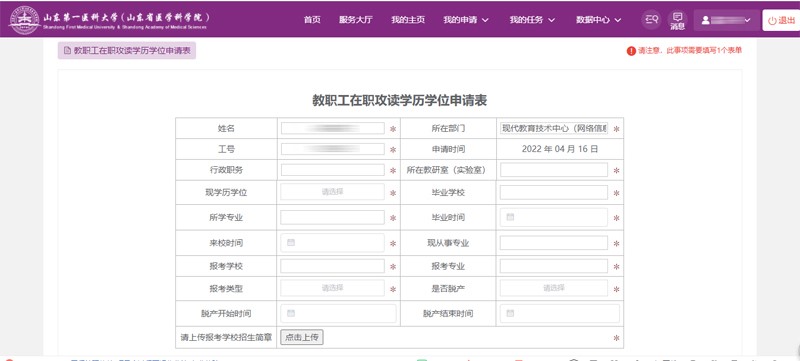Open calendar icon in 毕业时间 field
Viewport: 800px width, 361px height.
[x=510, y=217]
